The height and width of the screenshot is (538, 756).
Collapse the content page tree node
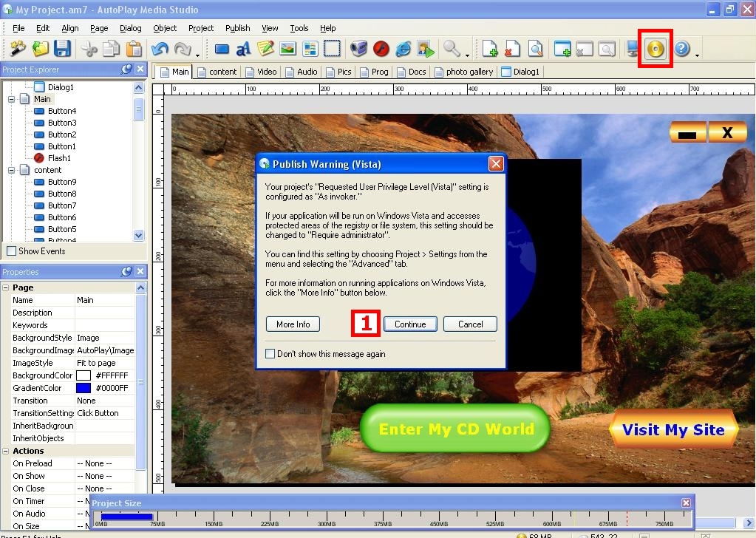pos(12,170)
